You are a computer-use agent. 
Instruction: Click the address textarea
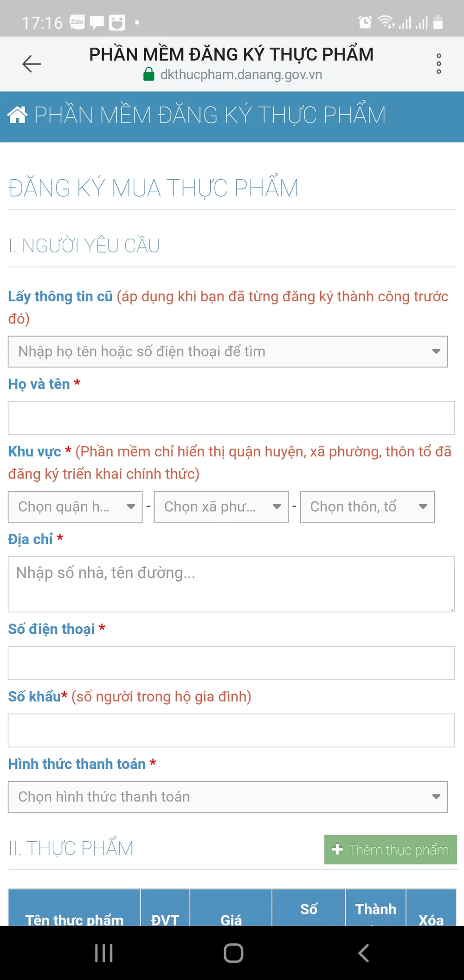pos(231,584)
